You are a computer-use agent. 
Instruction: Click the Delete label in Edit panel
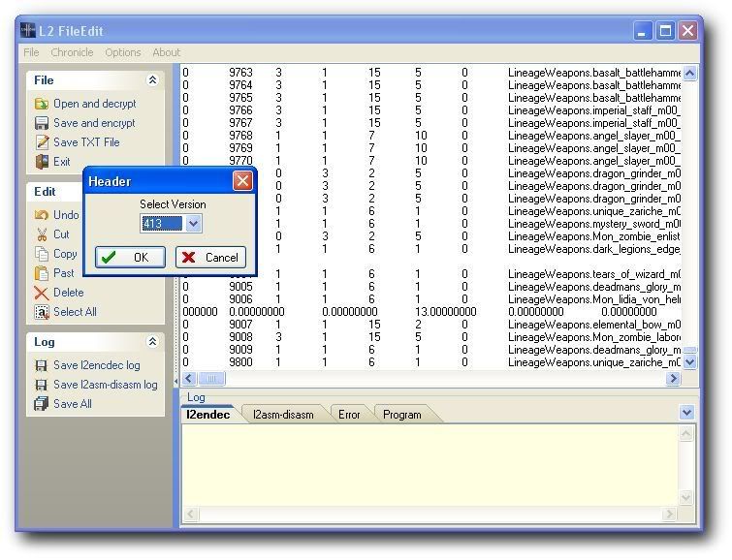tap(68, 293)
